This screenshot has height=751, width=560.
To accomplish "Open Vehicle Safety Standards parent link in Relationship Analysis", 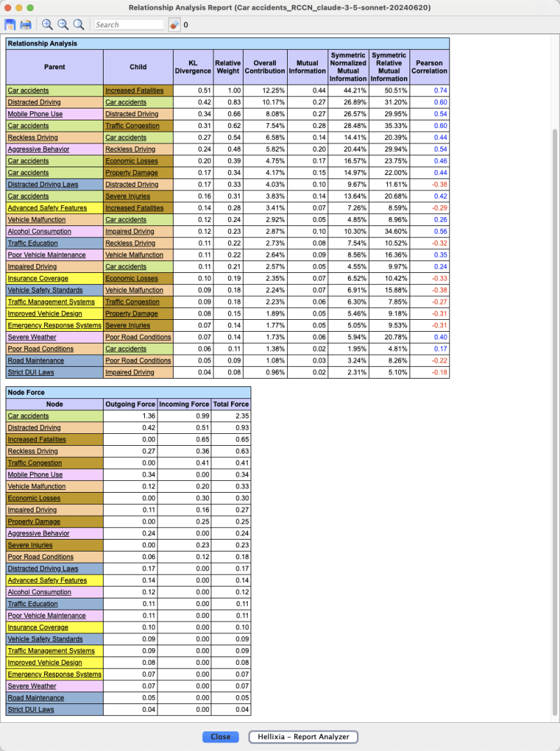I will pos(45,290).
